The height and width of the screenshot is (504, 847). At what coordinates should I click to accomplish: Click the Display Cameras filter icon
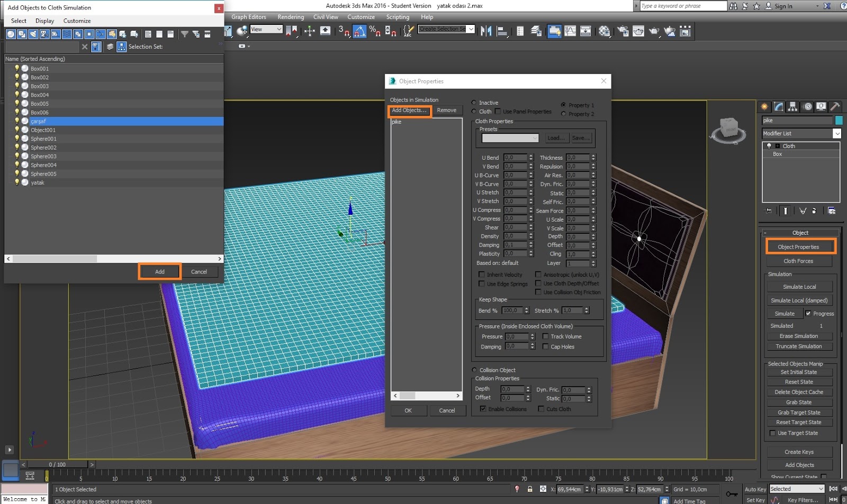click(x=44, y=34)
